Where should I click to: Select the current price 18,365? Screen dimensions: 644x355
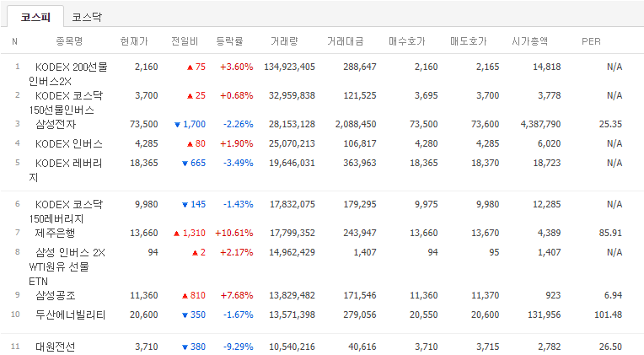coord(144,163)
